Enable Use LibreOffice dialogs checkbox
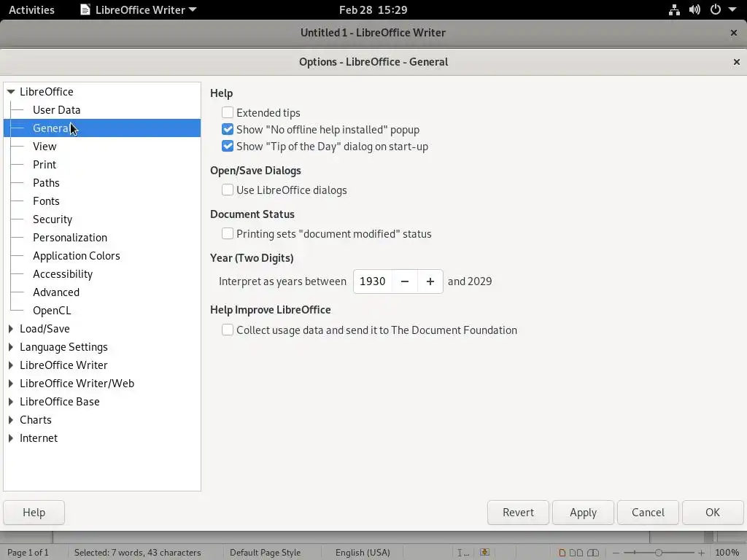The height and width of the screenshot is (560, 747). click(x=228, y=190)
